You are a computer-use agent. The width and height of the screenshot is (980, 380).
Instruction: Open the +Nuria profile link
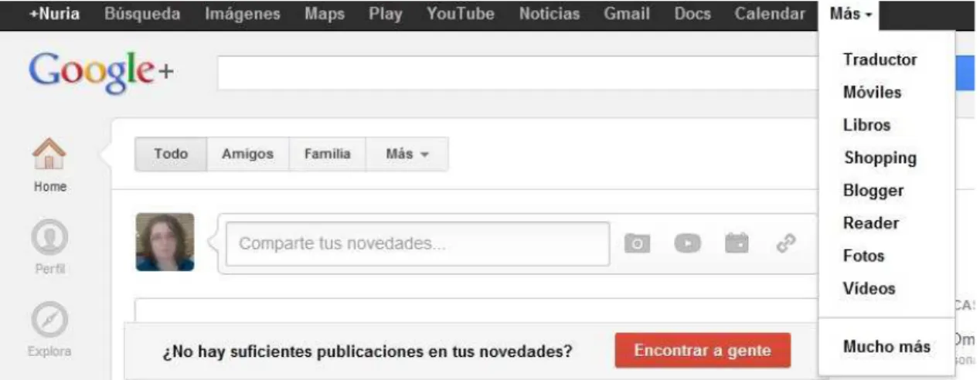54,14
